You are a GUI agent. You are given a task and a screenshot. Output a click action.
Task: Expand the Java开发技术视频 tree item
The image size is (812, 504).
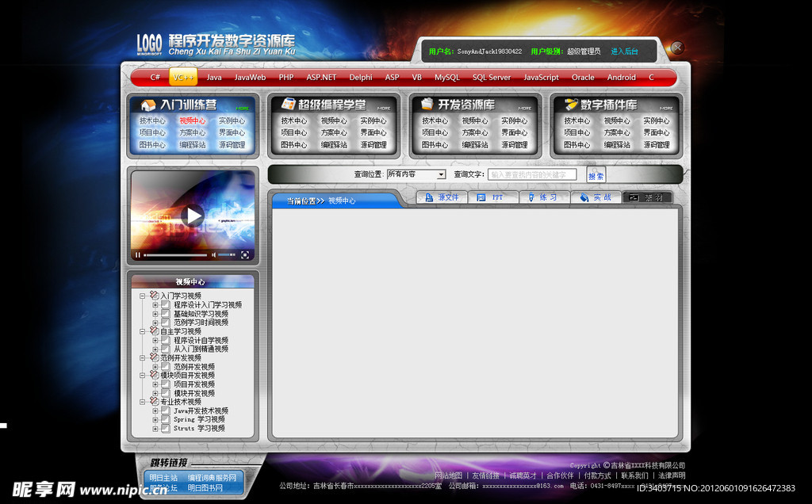pos(155,411)
